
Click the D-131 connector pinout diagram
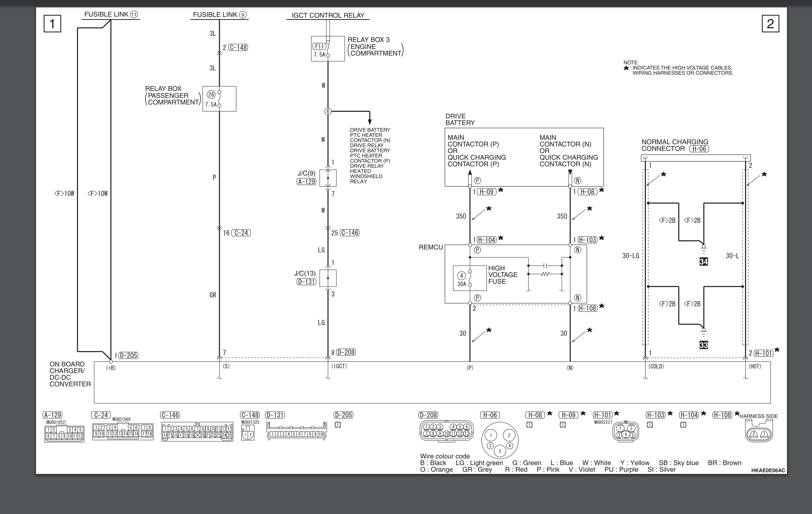pos(296,431)
